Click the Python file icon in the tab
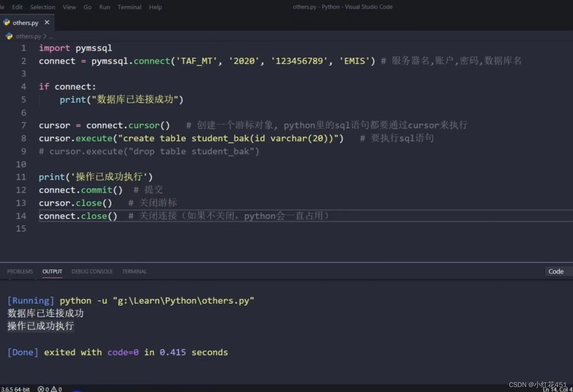The image size is (573, 392). click(7, 23)
